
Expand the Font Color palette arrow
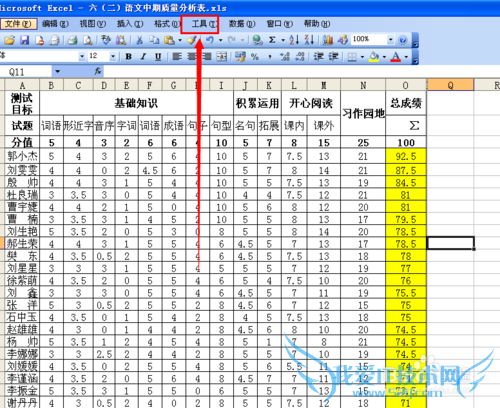(x=406, y=57)
